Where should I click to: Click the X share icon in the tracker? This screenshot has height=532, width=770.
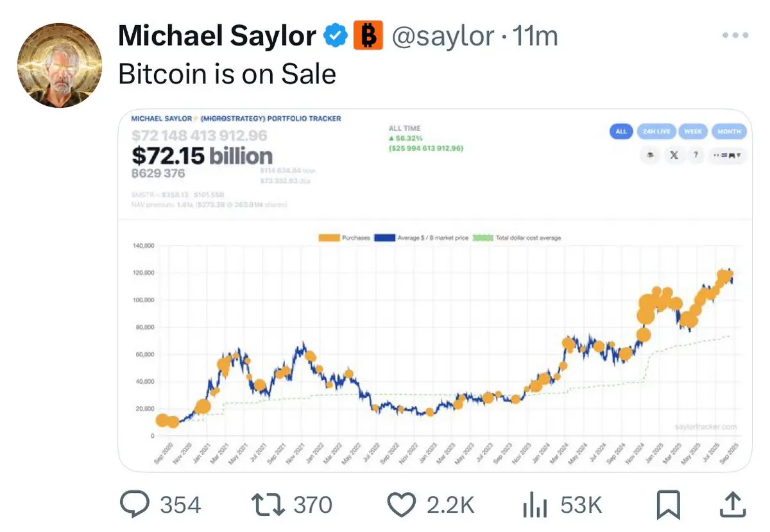pos(674,156)
